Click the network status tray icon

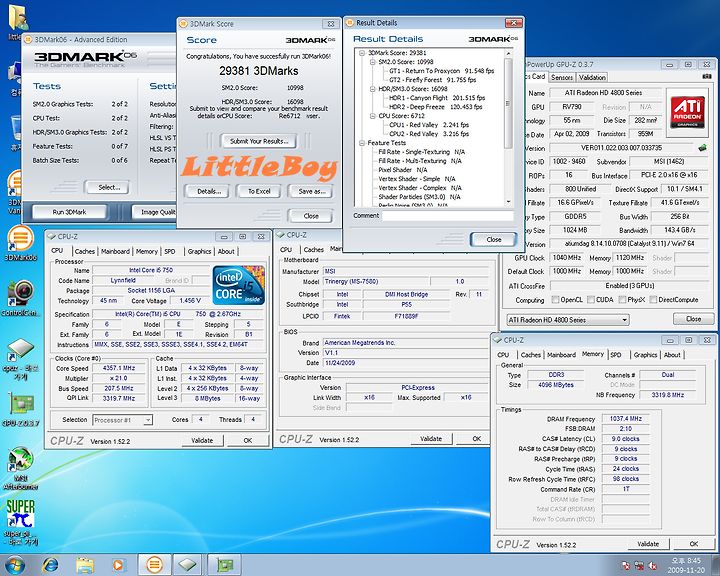click(x=639, y=565)
